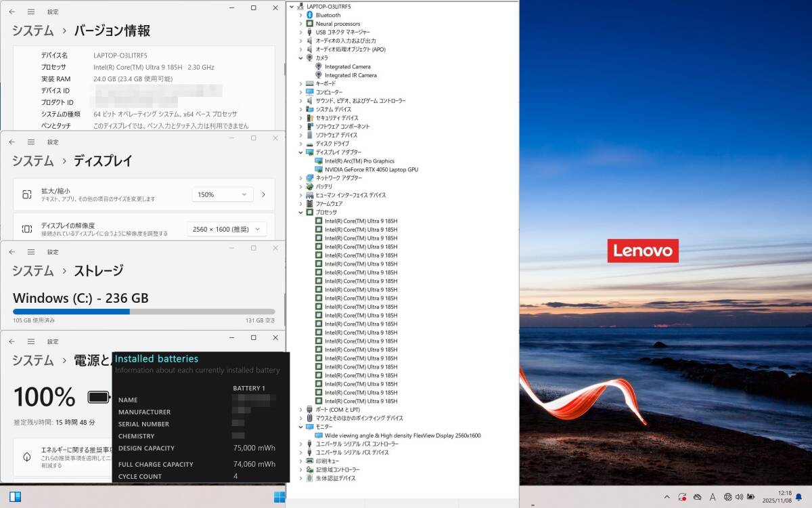Click the Bluetooth device category icon
The image size is (812, 508).
(310, 15)
